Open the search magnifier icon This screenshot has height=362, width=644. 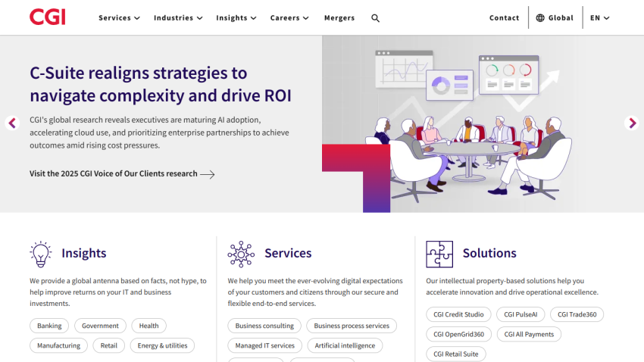point(375,18)
